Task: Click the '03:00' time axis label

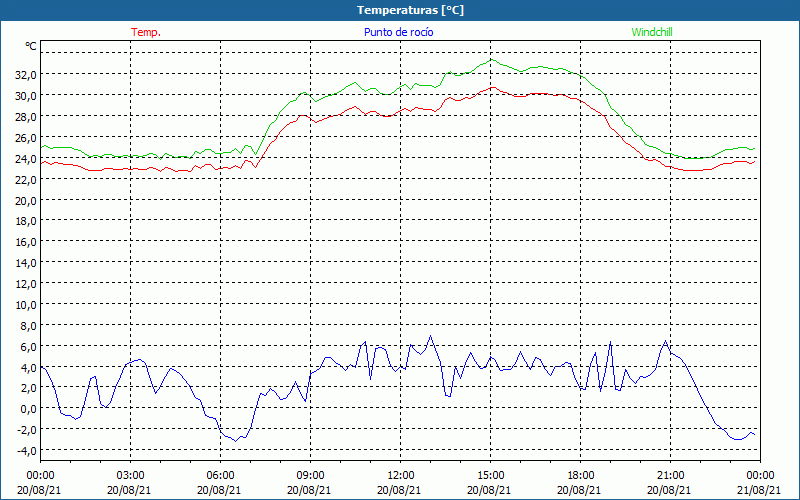Action: (129, 476)
